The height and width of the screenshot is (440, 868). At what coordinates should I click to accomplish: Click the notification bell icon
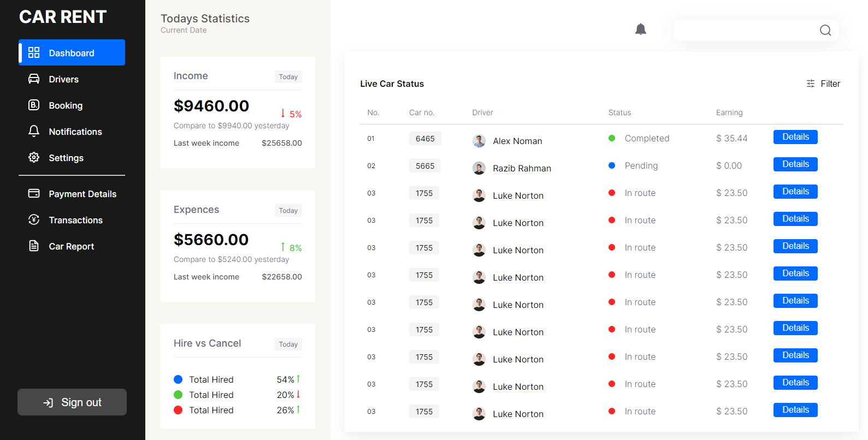tap(641, 29)
